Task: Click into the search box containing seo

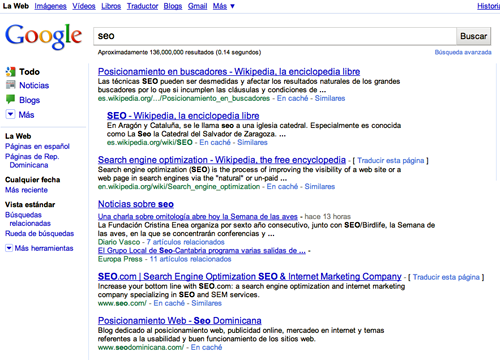Action: 275,36
